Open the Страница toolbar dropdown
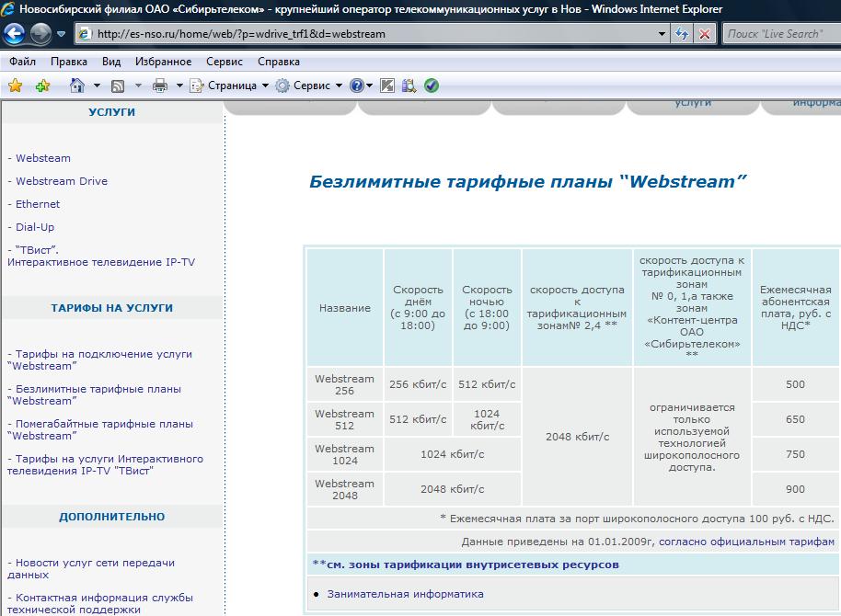The width and height of the screenshot is (841, 616). (x=229, y=86)
